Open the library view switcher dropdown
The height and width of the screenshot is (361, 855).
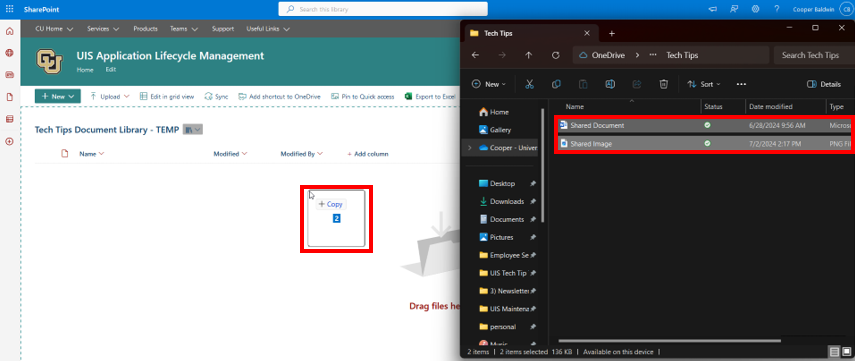pos(192,130)
